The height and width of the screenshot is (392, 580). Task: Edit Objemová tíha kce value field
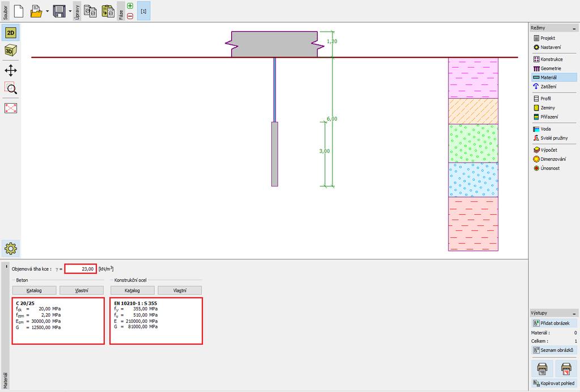pyautogui.click(x=80, y=269)
